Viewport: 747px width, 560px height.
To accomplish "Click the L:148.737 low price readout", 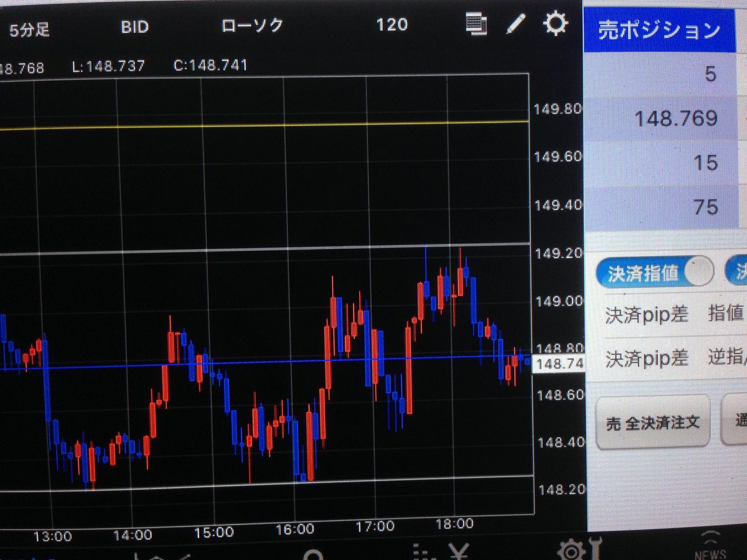I will [x=109, y=66].
